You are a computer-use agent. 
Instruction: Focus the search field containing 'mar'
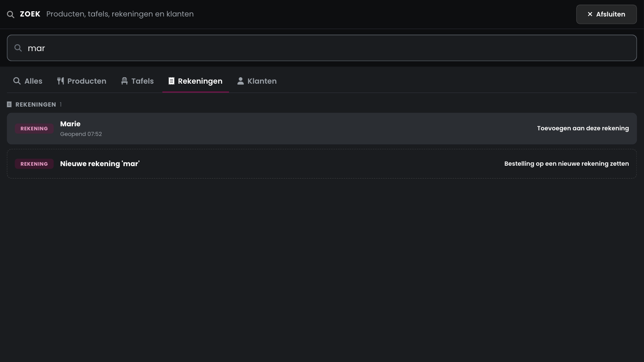322,48
